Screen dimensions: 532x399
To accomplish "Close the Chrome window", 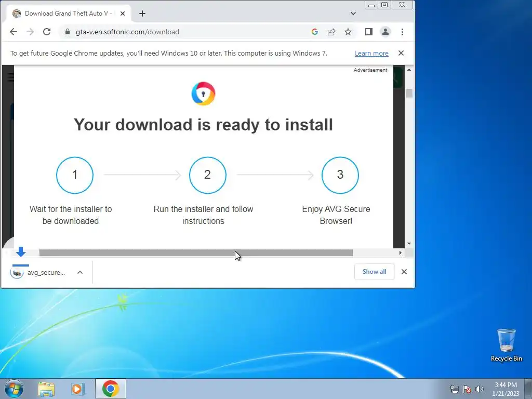I will 402,5.
